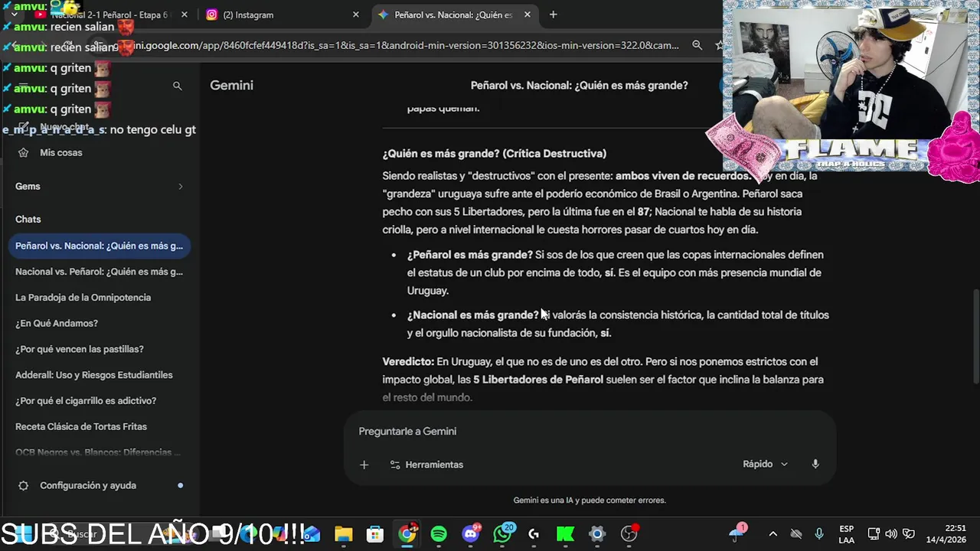The width and height of the screenshot is (980, 551).
Task: Click the network icon in system tray
Action: [874, 534]
